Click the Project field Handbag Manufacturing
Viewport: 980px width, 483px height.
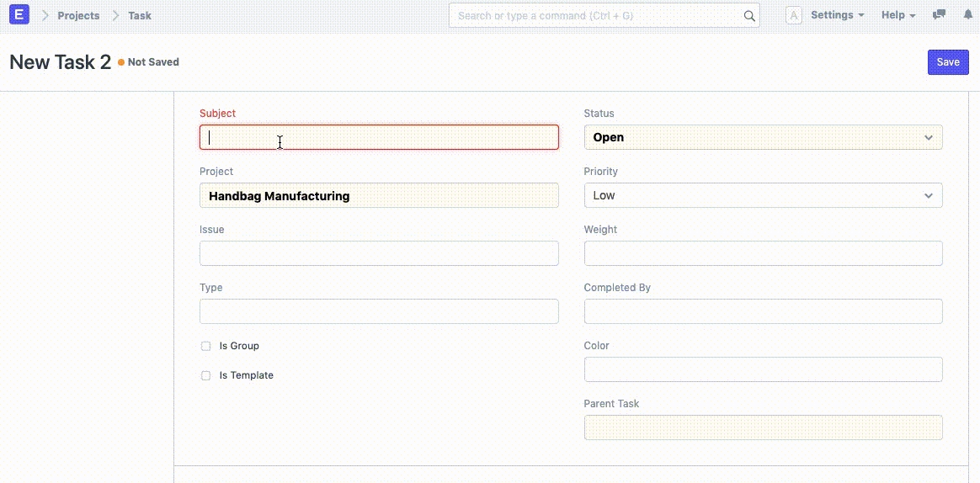pos(379,195)
